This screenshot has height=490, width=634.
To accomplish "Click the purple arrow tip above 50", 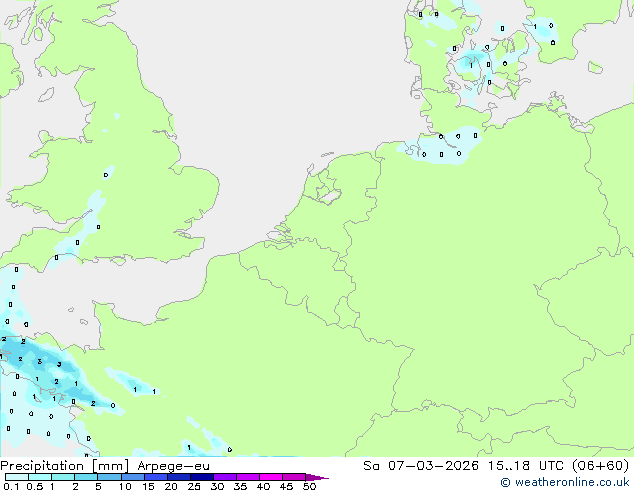I will coord(317,477).
